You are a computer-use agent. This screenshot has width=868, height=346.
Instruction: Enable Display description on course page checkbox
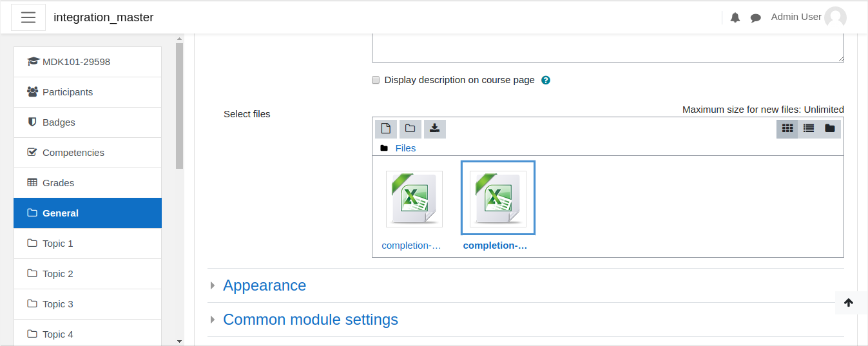click(x=376, y=81)
